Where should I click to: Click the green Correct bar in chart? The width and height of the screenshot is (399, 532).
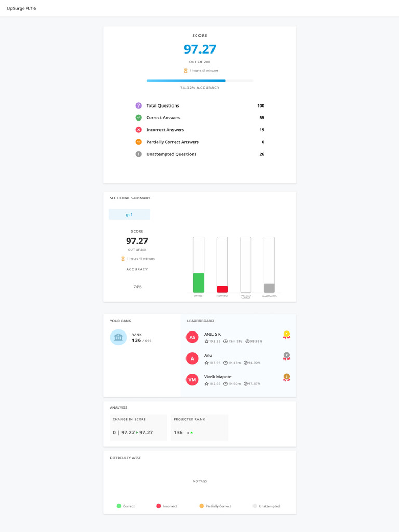[x=198, y=283]
